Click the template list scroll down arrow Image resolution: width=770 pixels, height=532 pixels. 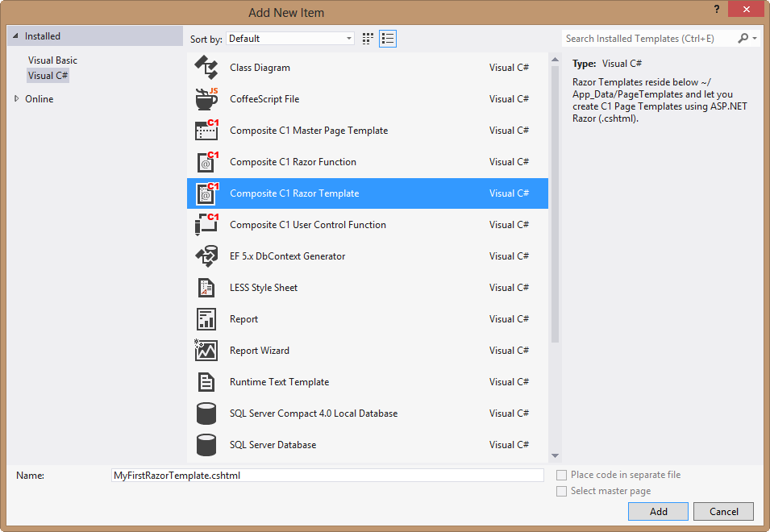coord(555,456)
